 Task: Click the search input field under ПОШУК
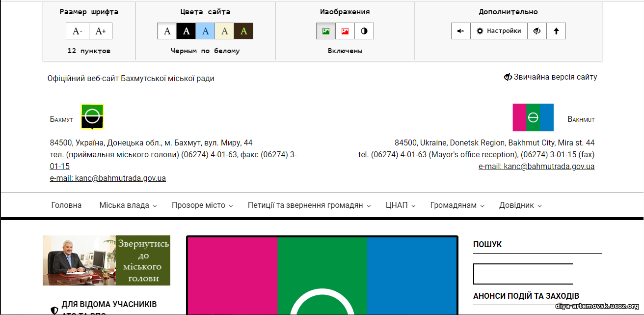coord(523,274)
